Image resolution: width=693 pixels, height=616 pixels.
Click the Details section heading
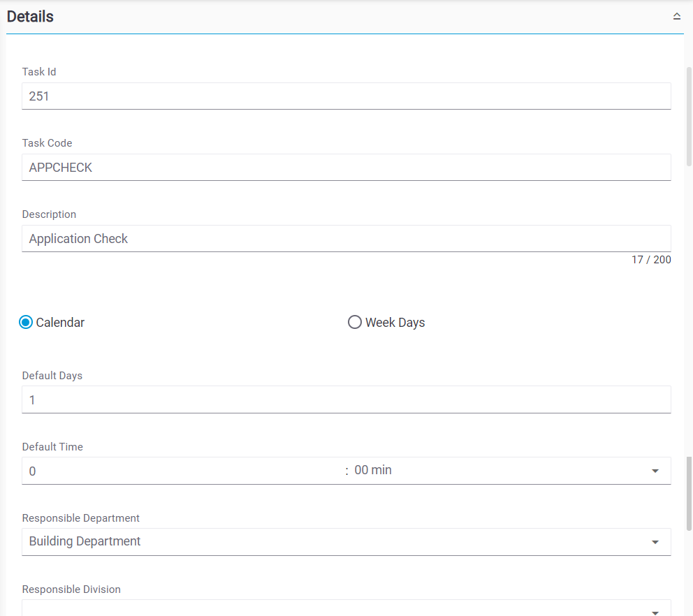(x=30, y=16)
